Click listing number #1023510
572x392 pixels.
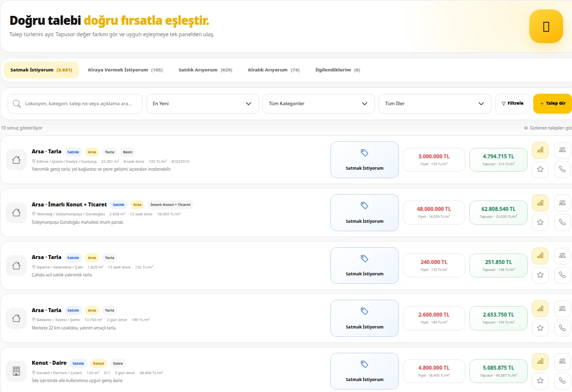(180, 161)
